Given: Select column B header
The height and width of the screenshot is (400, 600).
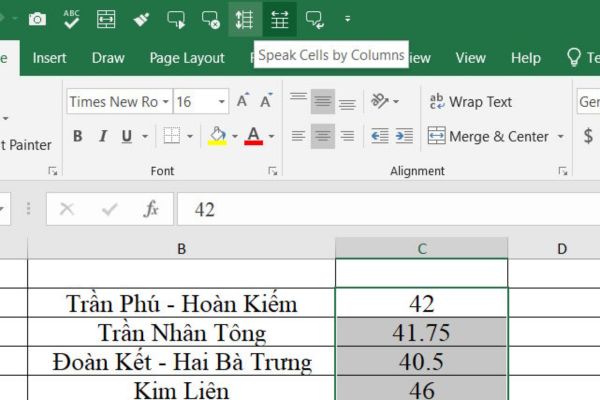Looking at the screenshot, I should 181,249.
